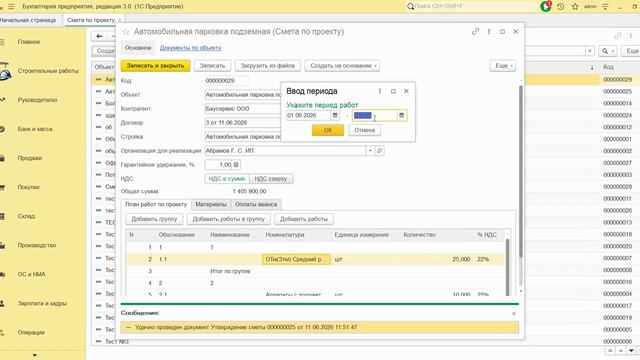The image size is (640, 360).
Task: Open the Операции section
Action: click(31, 333)
